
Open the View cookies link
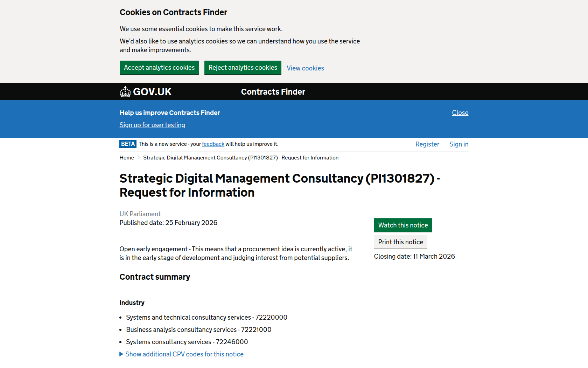pyautogui.click(x=305, y=68)
